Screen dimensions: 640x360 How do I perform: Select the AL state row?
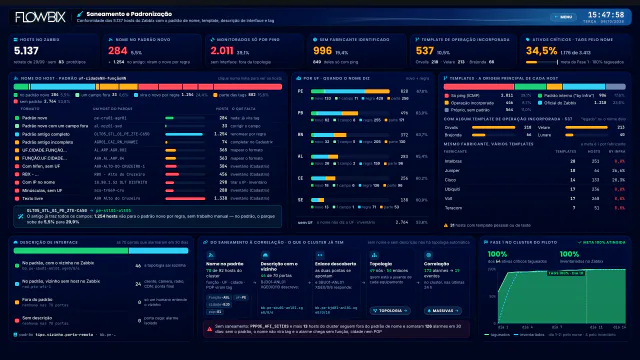pyautogui.click(x=362, y=160)
